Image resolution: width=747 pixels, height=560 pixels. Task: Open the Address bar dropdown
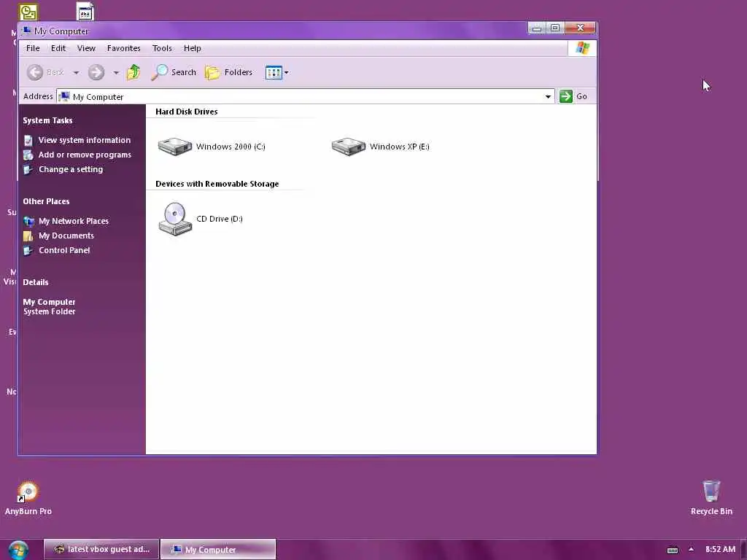pos(548,97)
